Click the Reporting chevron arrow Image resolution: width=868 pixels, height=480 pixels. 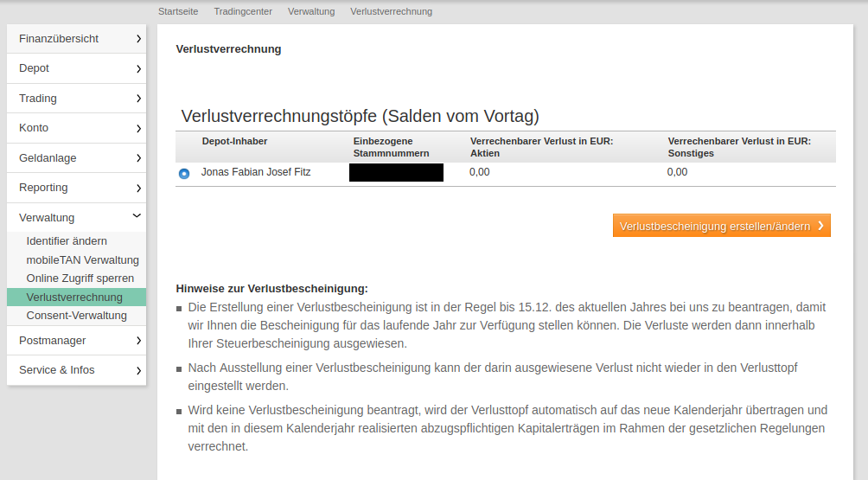pyautogui.click(x=138, y=188)
